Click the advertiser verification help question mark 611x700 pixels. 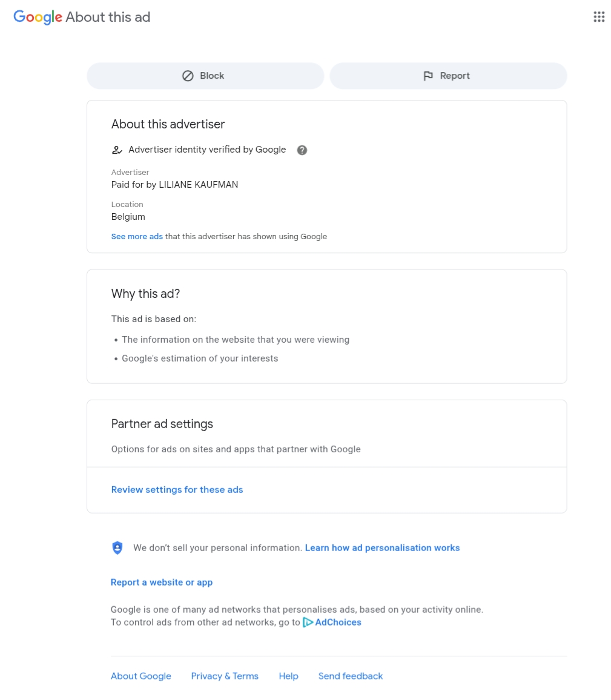point(302,150)
